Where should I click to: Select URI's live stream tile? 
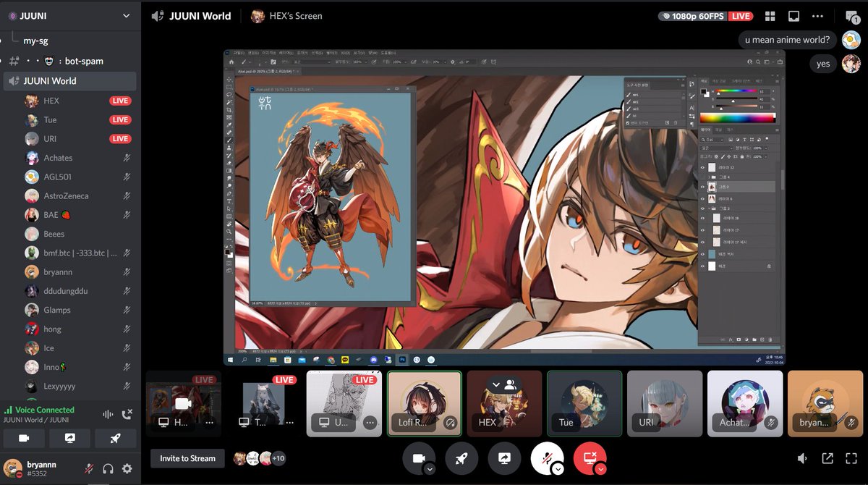(x=344, y=404)
